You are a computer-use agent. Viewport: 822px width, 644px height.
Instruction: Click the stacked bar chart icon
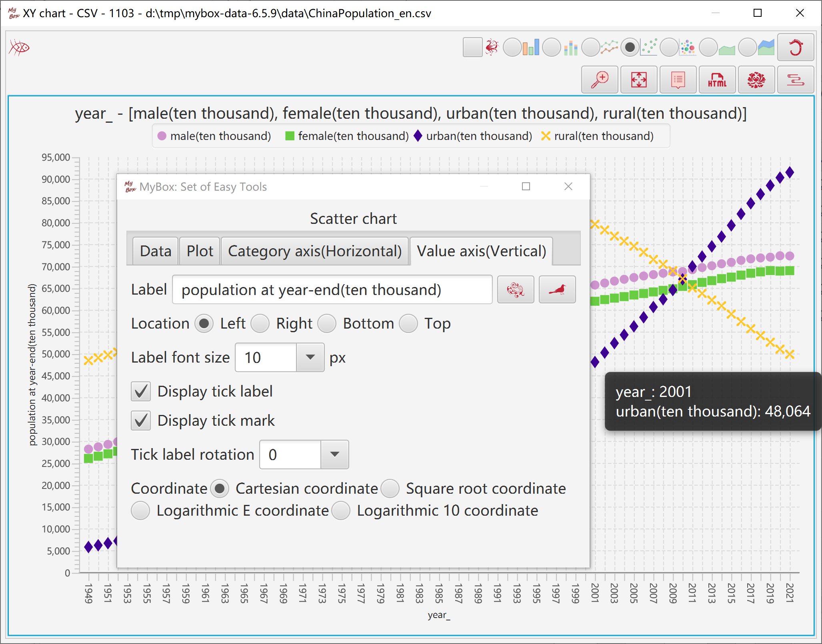(571, 47)
